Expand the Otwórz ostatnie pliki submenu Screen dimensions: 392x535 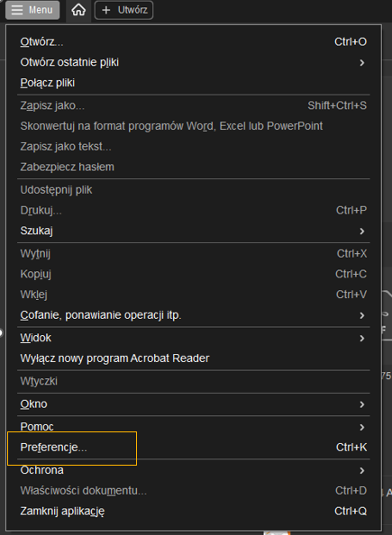tap(194, 62)
